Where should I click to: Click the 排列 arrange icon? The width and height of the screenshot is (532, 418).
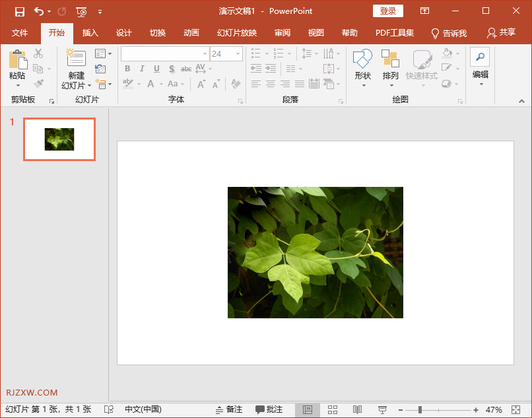pos(390,60)
